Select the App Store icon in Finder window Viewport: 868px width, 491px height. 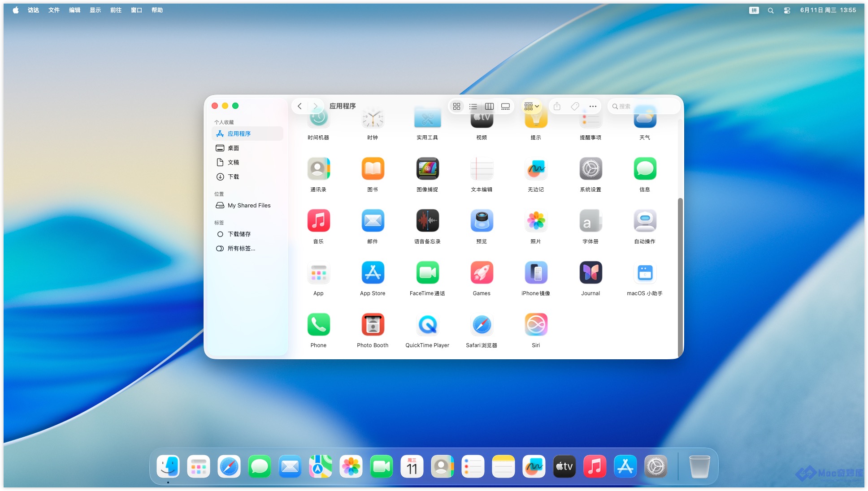(x=373, y=273)
